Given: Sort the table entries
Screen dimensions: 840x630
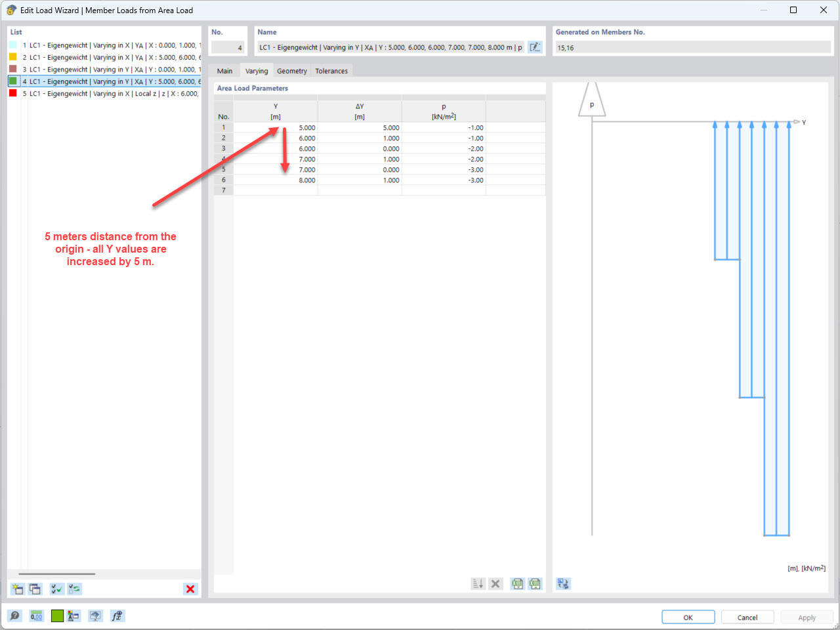Looking at the screenshot, I should [x=478, y=583].
